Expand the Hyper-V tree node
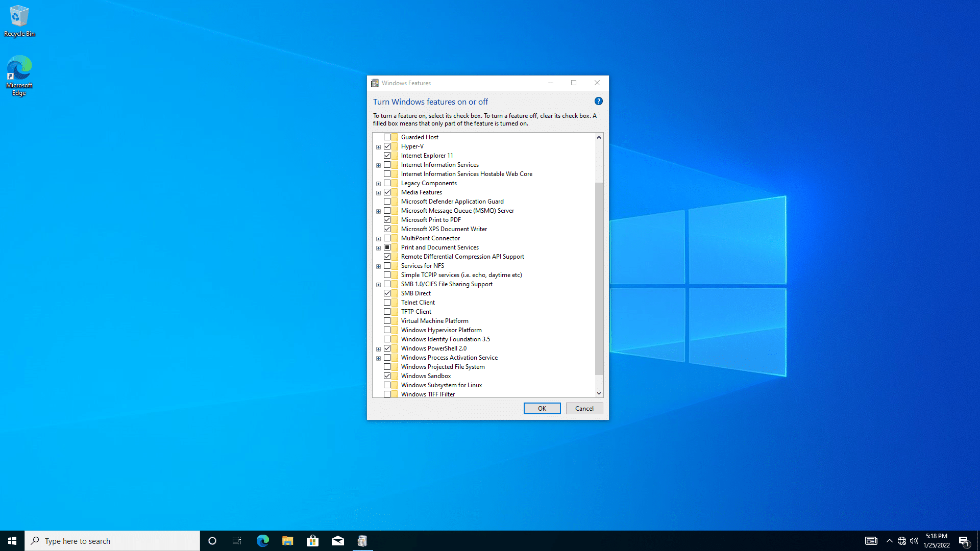The image size is (980, 551). point(379,147)
